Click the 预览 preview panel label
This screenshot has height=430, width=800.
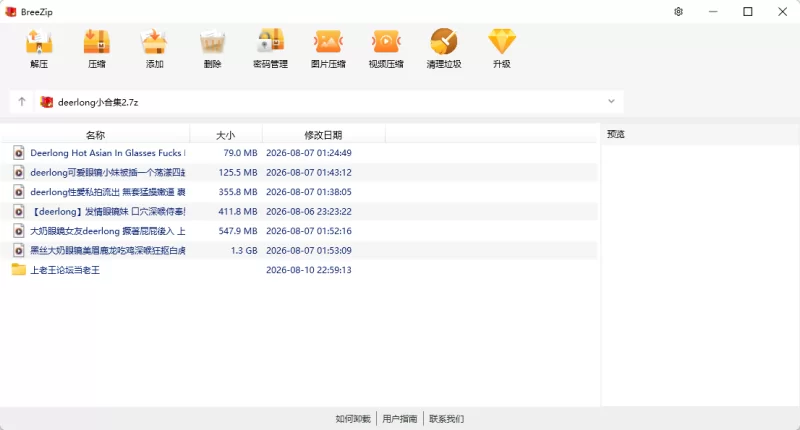616,134
